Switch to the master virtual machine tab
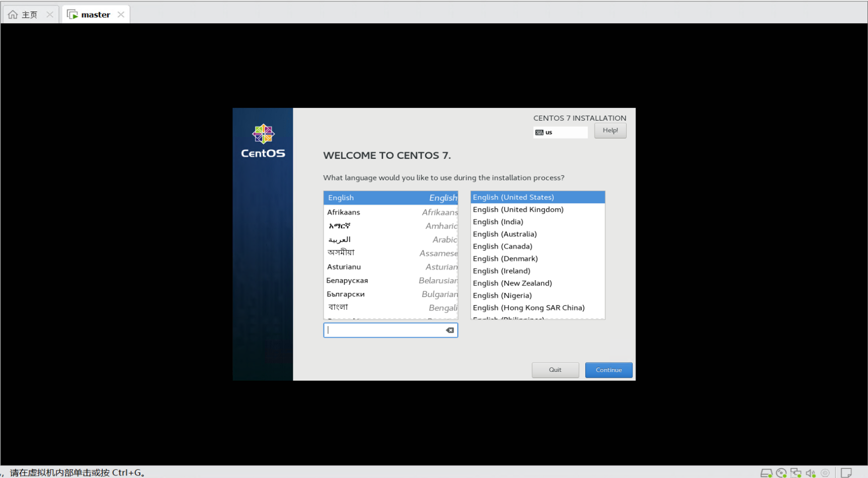Screen dimensions: 868x478 coord(95,14)
